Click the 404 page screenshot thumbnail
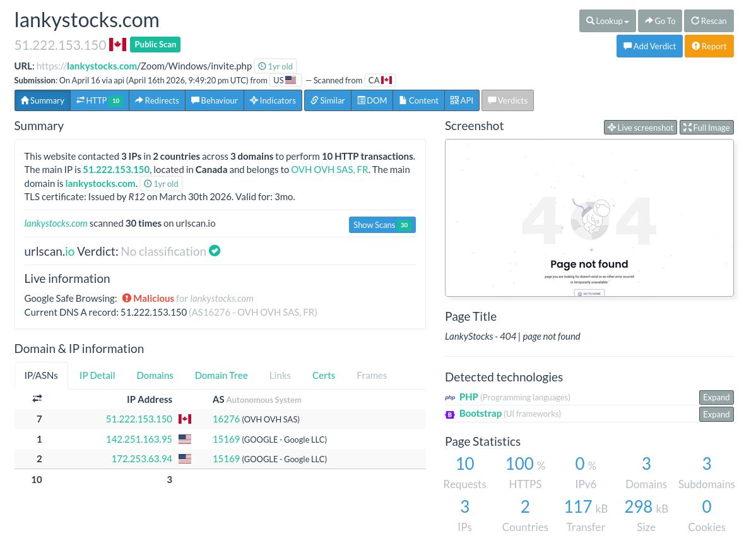 [x=589, y=218]
